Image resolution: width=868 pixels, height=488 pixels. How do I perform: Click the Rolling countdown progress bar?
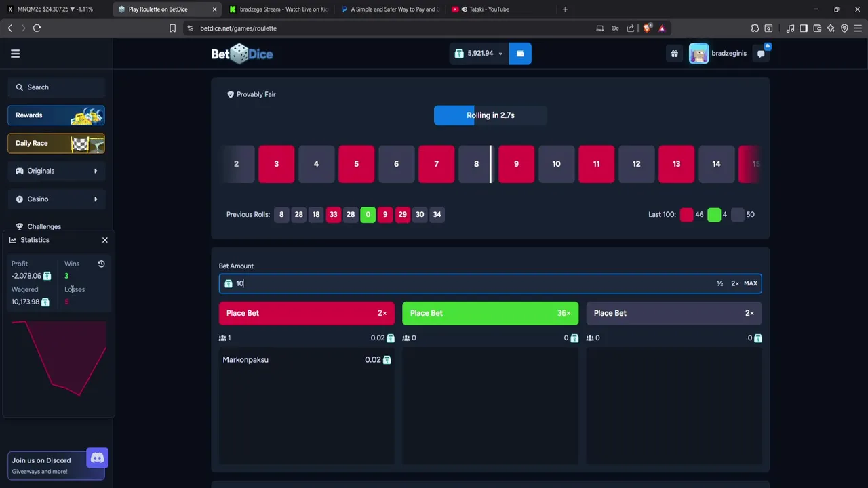[490, 115]
